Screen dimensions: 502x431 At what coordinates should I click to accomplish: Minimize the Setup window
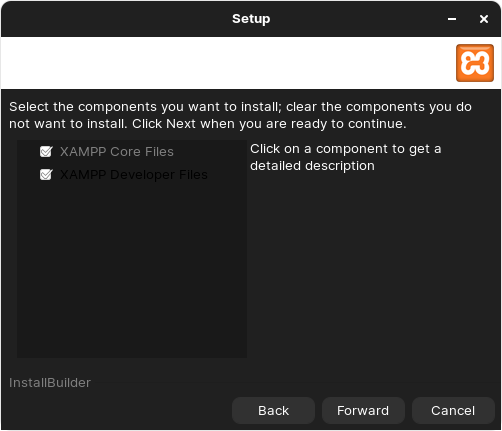point(452,19)
